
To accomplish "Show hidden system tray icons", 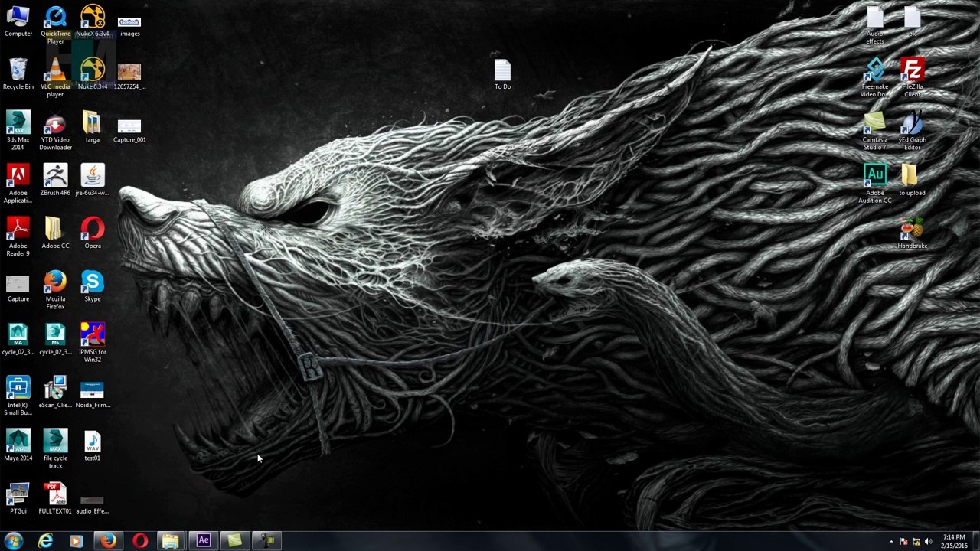I will pos(891,542).
